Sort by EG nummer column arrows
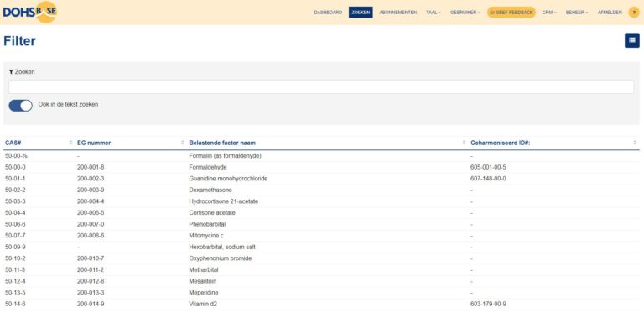This screenshot has width=644, height=313. coord(182,143)
